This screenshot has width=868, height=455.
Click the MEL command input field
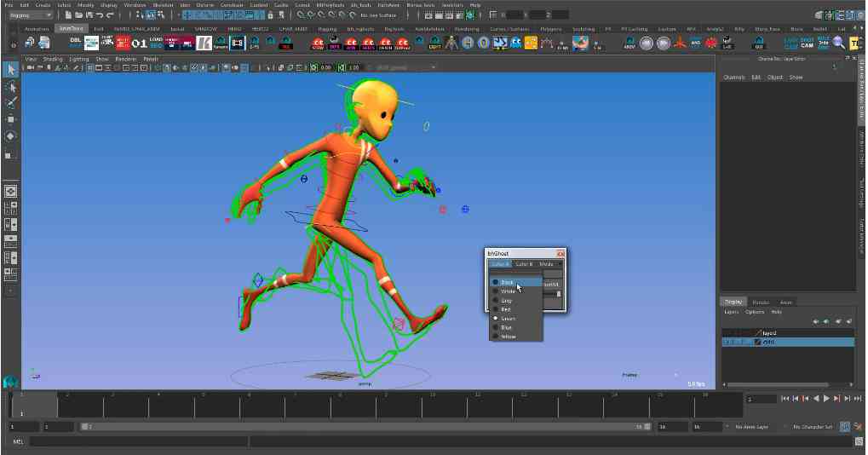(x=138, y=441)
